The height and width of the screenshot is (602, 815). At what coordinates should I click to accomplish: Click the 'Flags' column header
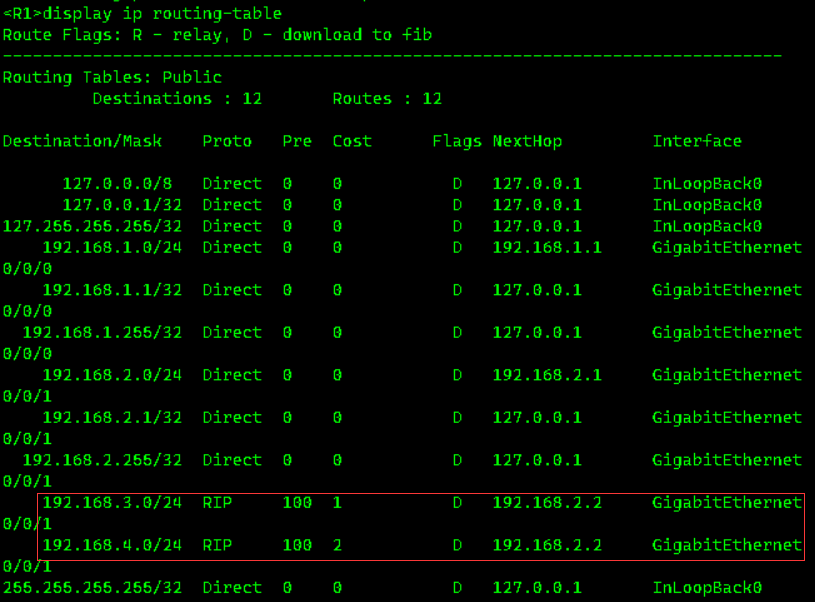point(457,141)
